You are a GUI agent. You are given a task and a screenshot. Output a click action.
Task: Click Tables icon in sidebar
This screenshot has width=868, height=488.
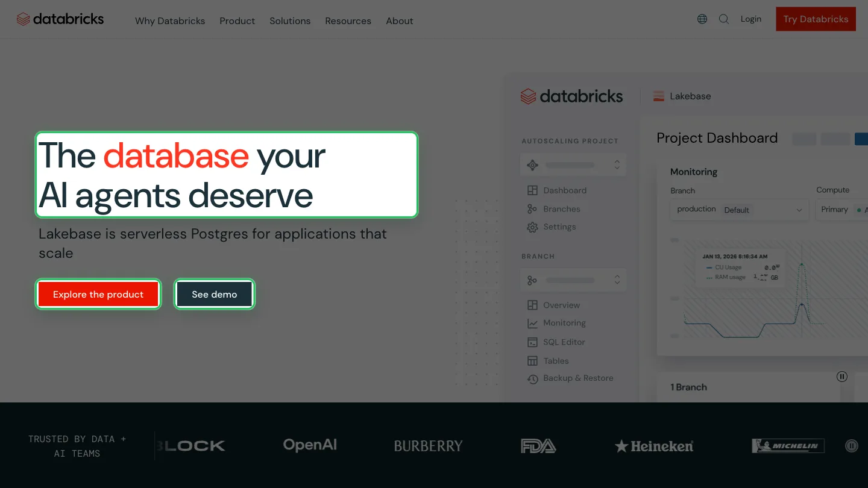532,361
